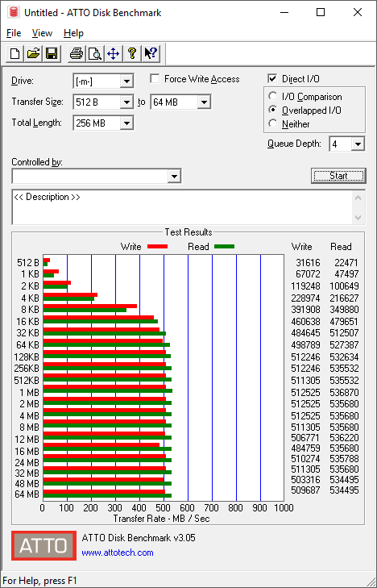This screenshot has height=588, width=377.
Task: Click the New document toolbar icon
Action: pos(15,53)
